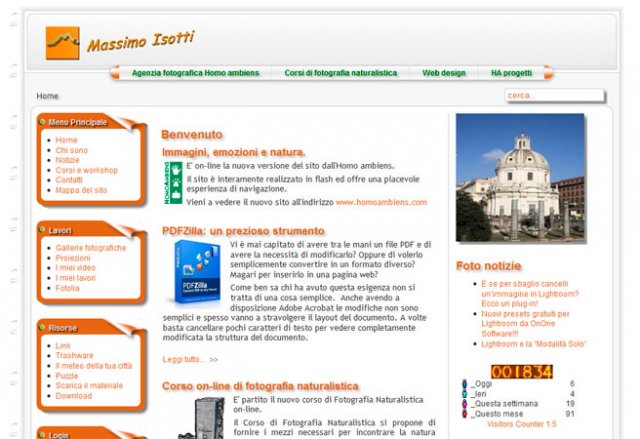The image size is (640, 439).
Task: Open the Trashware link
Action: coord(74,355)
